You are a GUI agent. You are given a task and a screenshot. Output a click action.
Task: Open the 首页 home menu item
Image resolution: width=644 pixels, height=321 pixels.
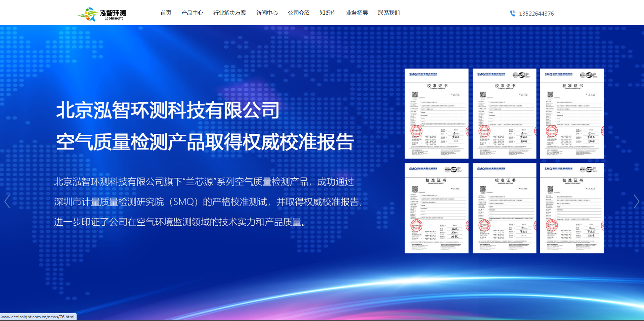166,13
